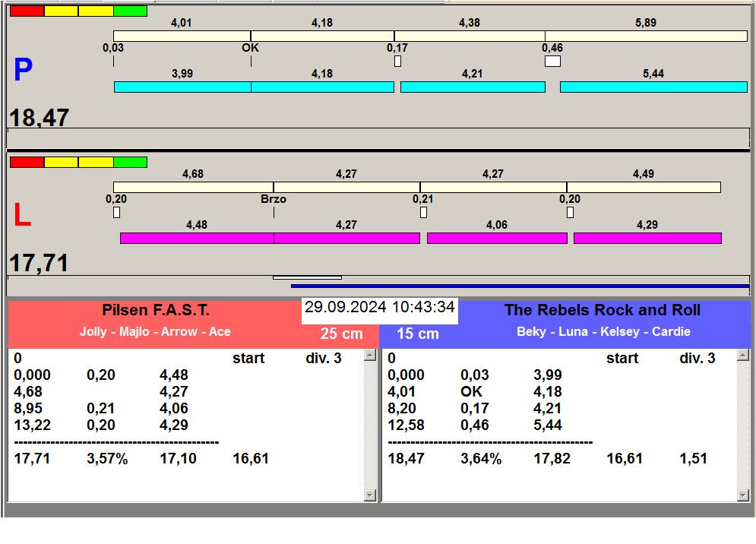The width and height of the screenshot is (756, 544).
Task: Click the green start light in lane L
Action: point(130,162)
